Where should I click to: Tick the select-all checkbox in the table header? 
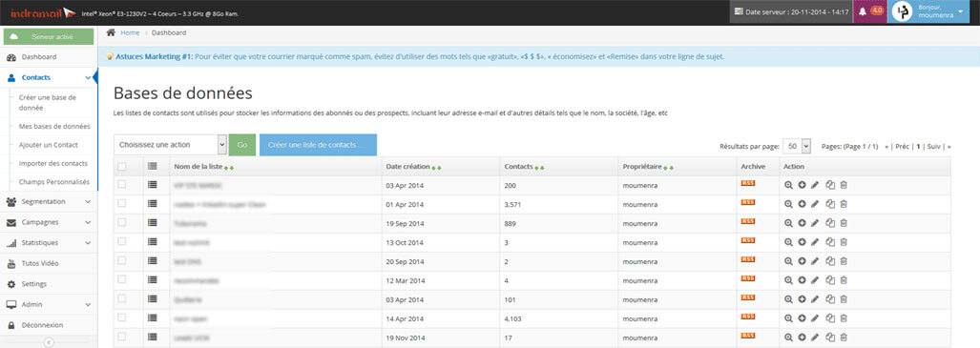pyautogui.click(x=122, y=166)
